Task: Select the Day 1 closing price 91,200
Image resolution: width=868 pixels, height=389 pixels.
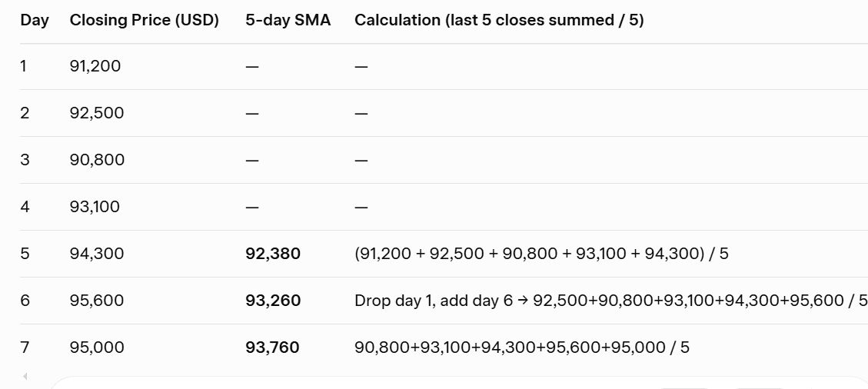Action: [x=95, y=67]
